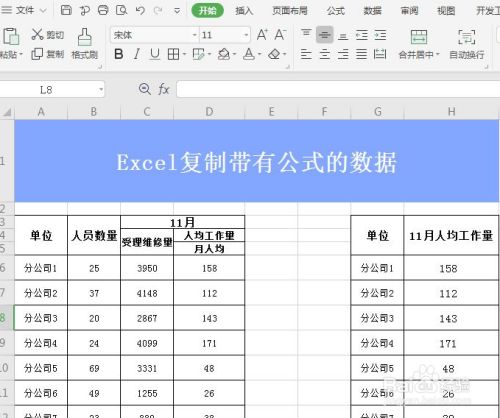Align text left
The image size is (500, 418).
pos(306,54)
